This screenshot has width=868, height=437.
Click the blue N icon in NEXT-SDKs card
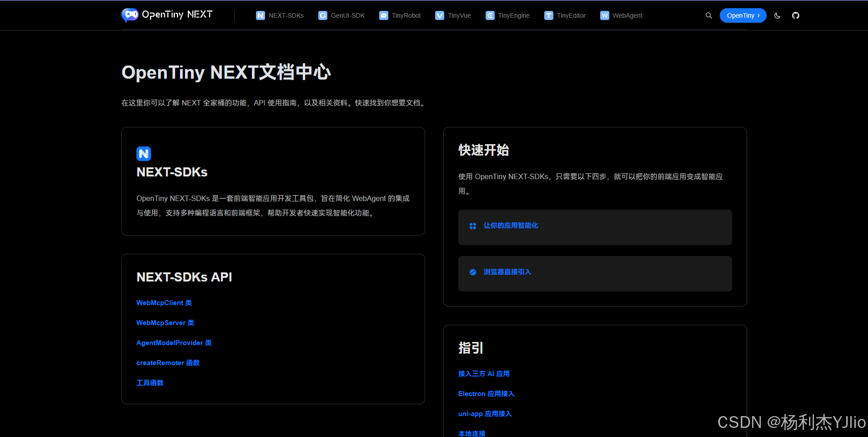point(144,154)
